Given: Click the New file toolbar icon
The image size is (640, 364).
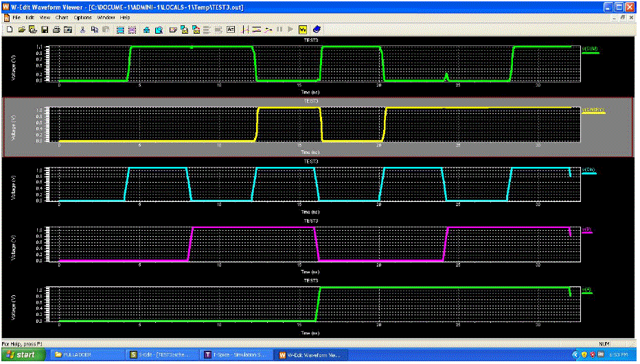Looking at the screenshot, I should point(9,30).
